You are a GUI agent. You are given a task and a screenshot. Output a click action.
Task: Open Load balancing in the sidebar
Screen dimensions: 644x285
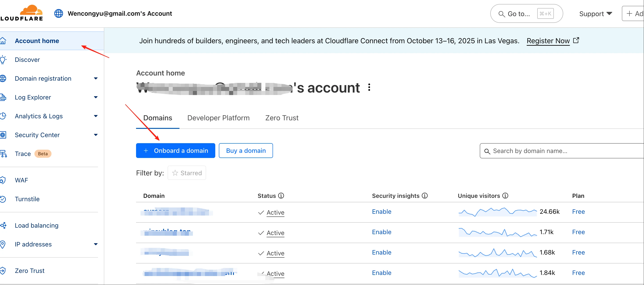tap(36, 225)
